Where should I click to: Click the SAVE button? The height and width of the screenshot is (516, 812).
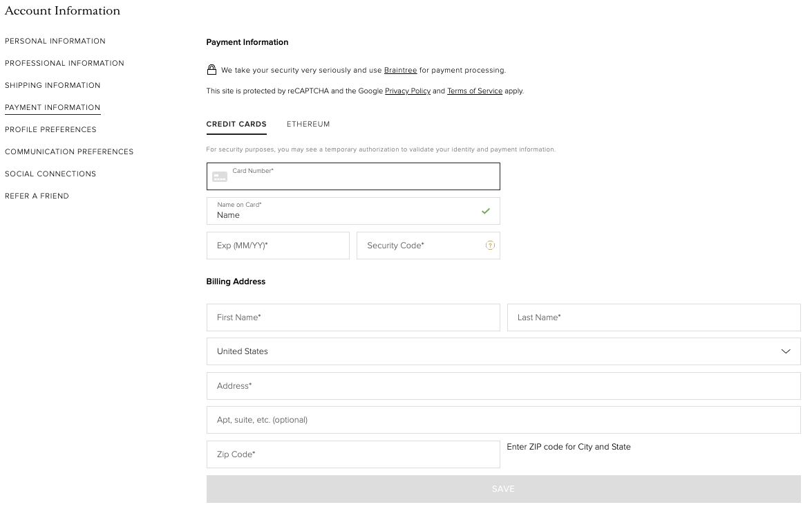point(503,488)
